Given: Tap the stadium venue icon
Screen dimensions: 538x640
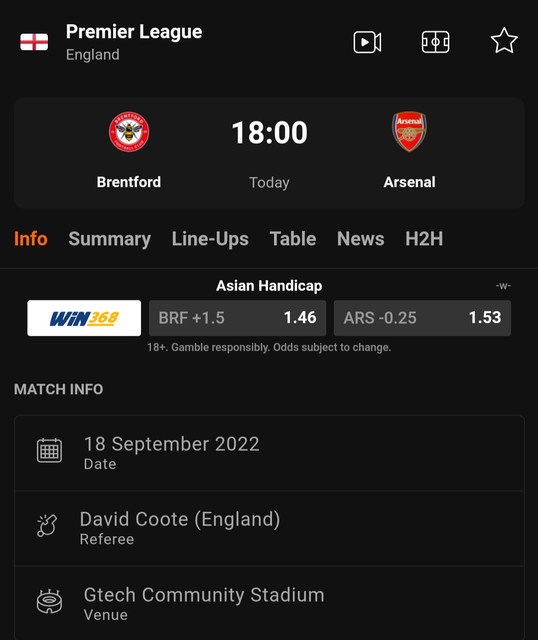Looking at the screenshot, I should 49,601.
